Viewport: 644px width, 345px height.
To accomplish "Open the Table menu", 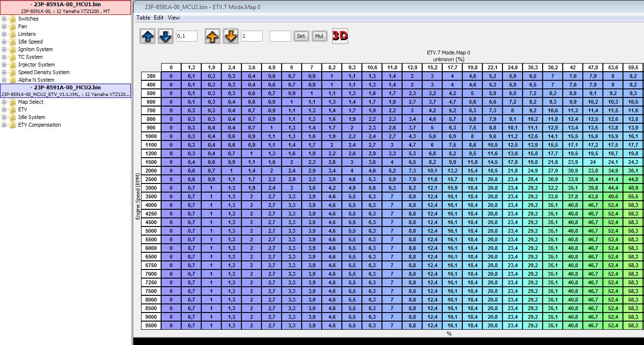I will (x=143, y=18).
